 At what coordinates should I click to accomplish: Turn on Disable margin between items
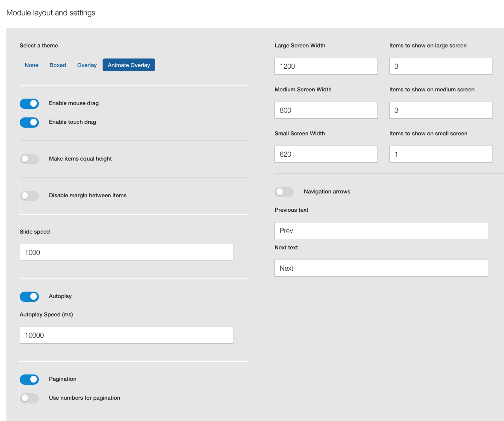[29, 196]
